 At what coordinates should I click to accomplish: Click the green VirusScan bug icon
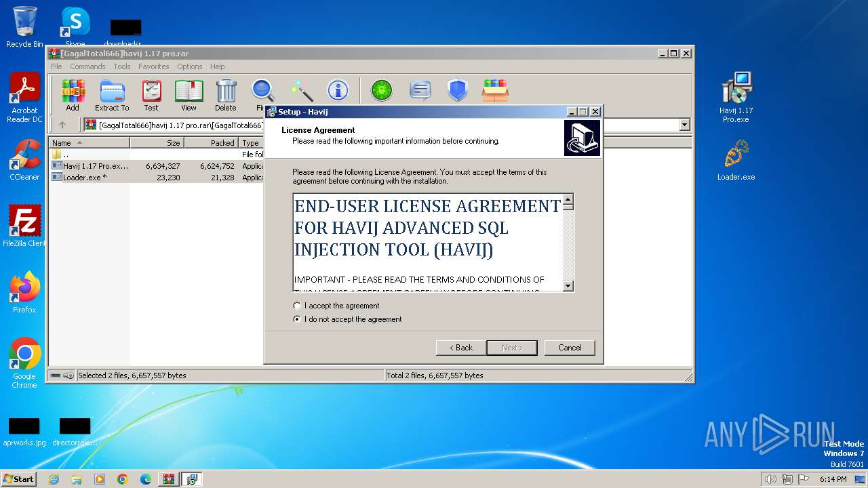tap(382, 90)
